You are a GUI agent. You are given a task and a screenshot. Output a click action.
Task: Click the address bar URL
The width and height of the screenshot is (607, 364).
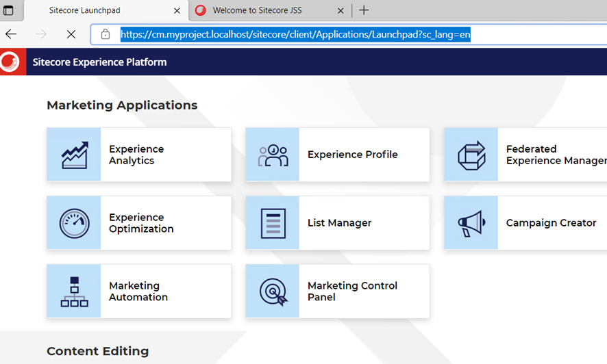295,34
